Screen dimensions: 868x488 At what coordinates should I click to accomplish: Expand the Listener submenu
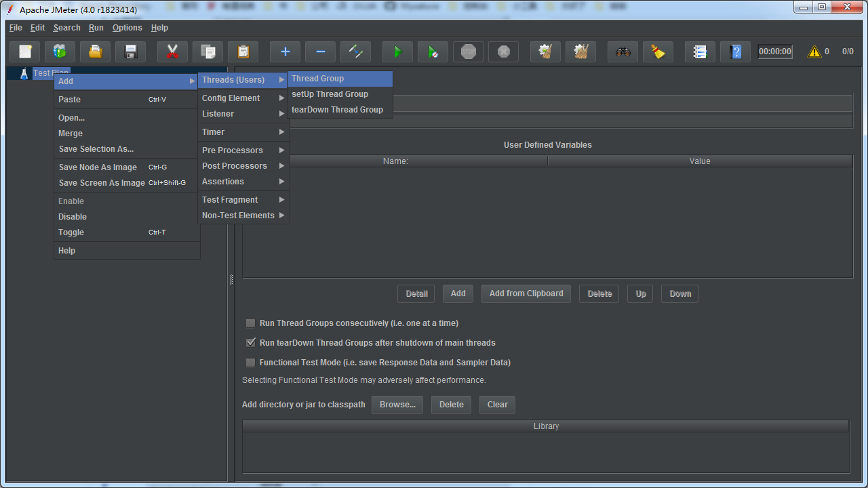tap(243, 114)
